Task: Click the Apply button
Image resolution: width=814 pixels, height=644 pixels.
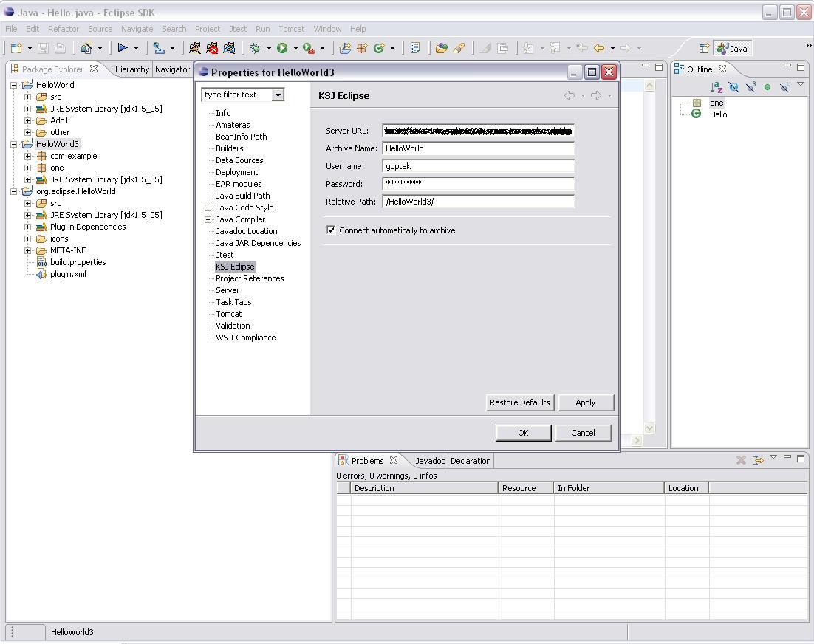Action: tap(586, 402)
